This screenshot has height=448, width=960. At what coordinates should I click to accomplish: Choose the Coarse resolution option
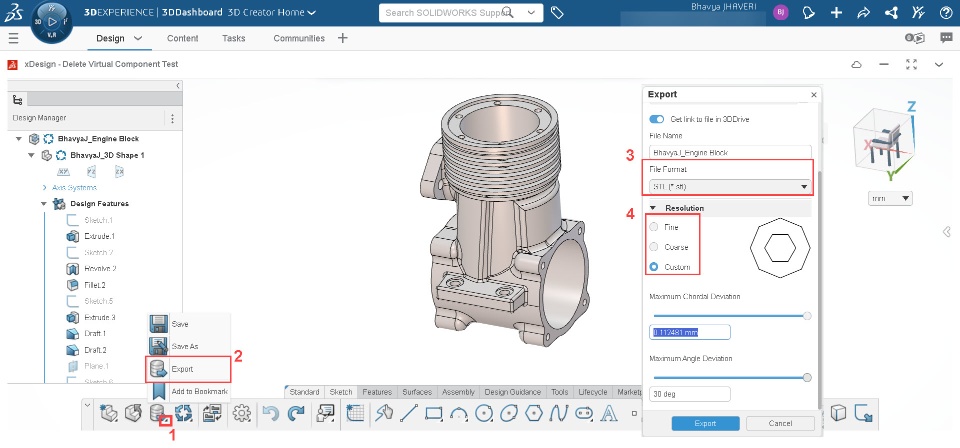[x=655, y=247]
